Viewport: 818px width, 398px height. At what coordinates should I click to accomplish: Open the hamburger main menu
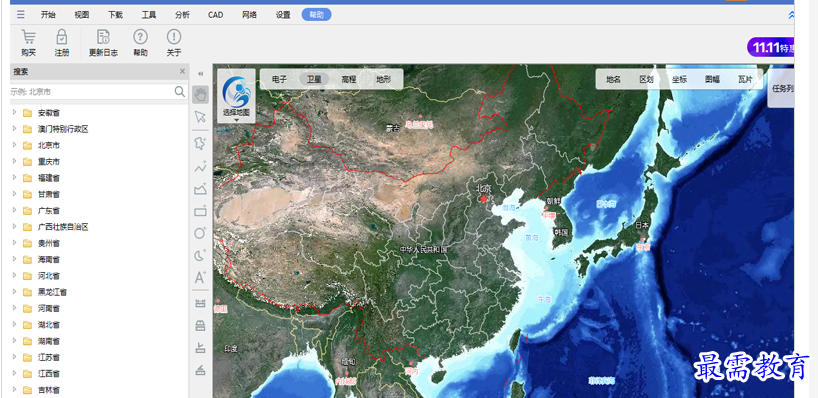tap(20, 15)
